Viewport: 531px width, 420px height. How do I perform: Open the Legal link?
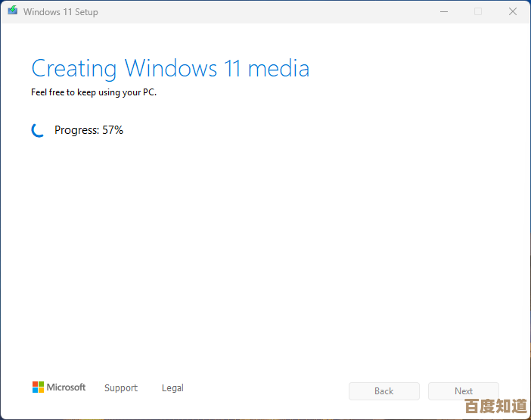click(x=172, y=387)
